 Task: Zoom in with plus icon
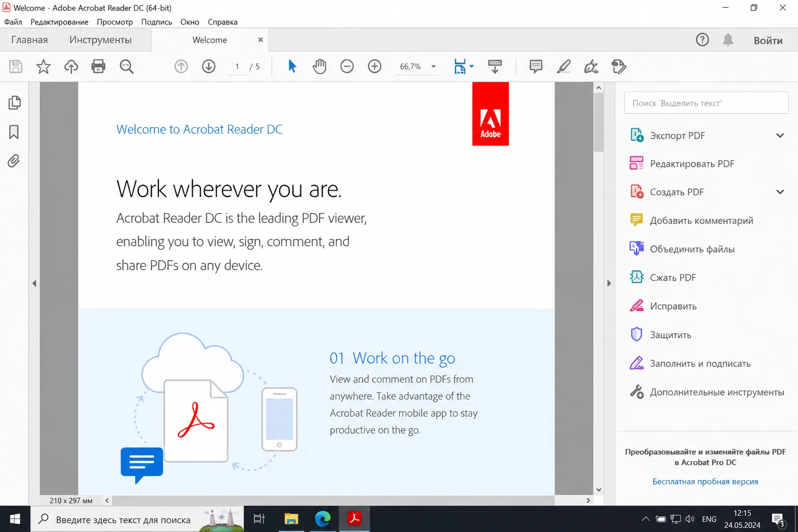(375, 66)
